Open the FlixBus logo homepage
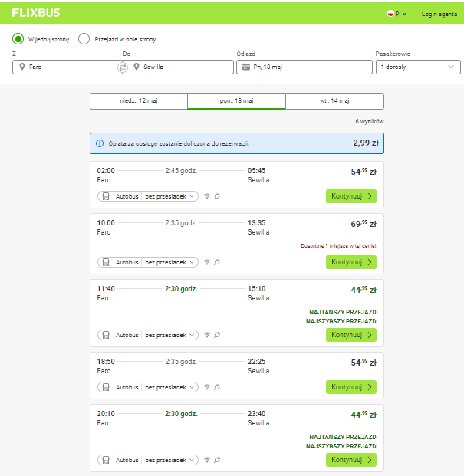This screenshot has width=464, height=476. coord(36,13)
